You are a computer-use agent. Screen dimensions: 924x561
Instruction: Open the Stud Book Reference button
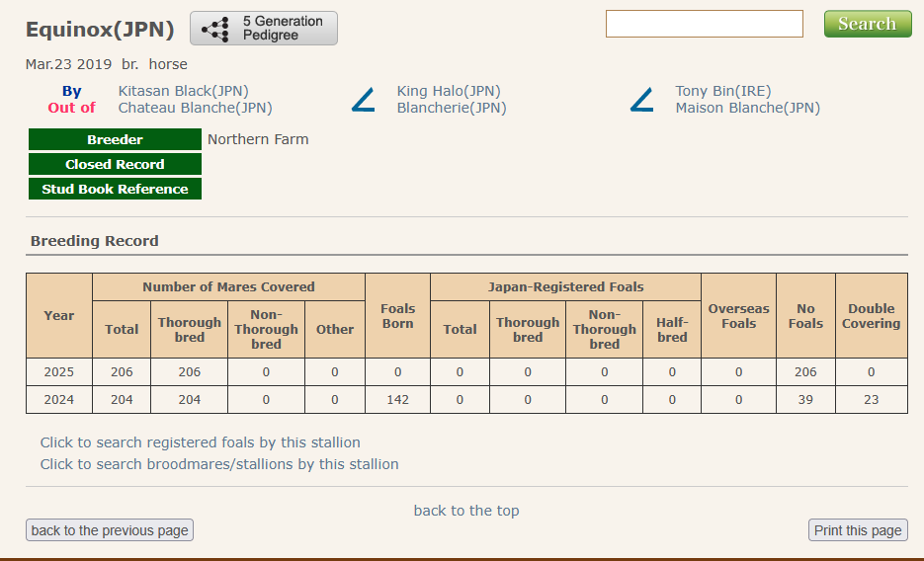click(115, 189)
